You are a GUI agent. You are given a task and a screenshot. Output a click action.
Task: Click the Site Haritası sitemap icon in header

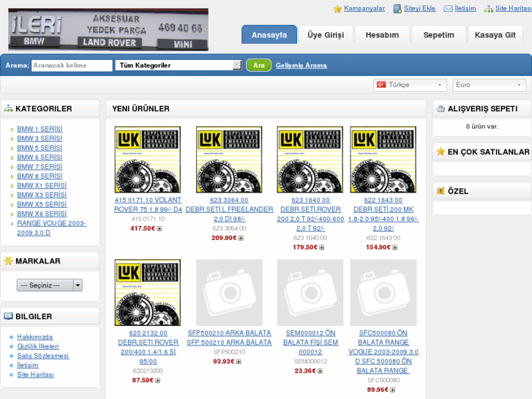click(489, 9)
